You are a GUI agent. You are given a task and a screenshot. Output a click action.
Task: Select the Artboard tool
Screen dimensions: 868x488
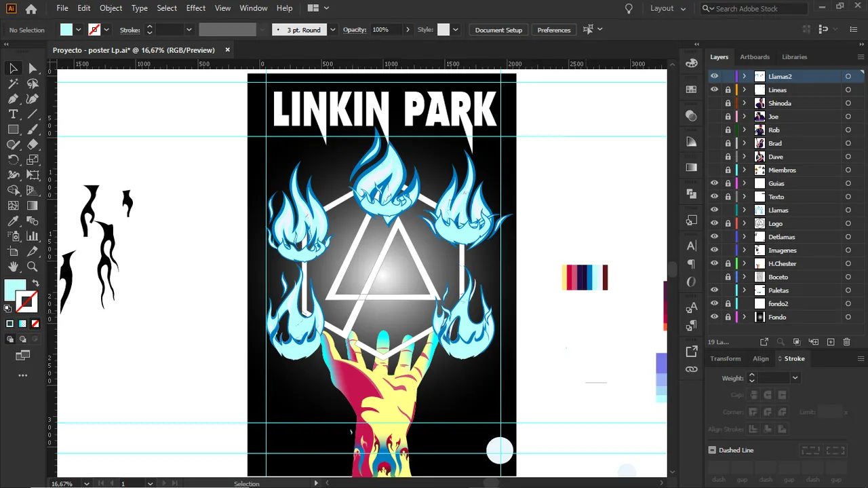point(13,252)
